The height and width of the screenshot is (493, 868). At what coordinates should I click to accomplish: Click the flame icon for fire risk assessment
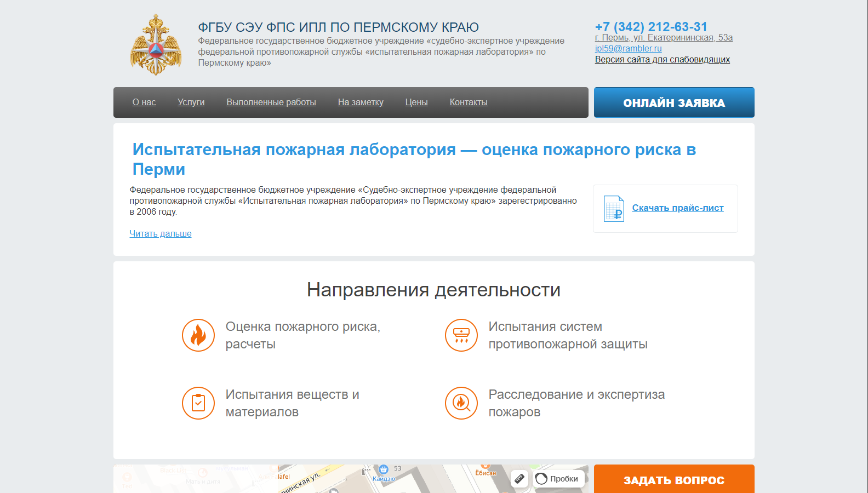tap(198, 335)
